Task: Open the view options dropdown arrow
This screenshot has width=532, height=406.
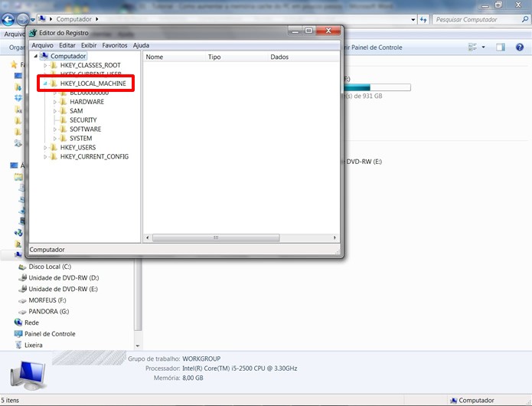Action: [x=484, y=47]
